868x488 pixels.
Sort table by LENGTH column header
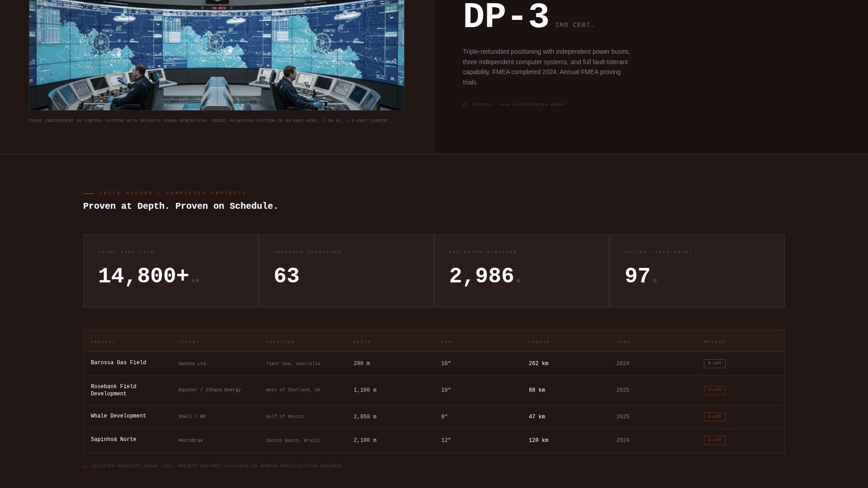[539, 342]
